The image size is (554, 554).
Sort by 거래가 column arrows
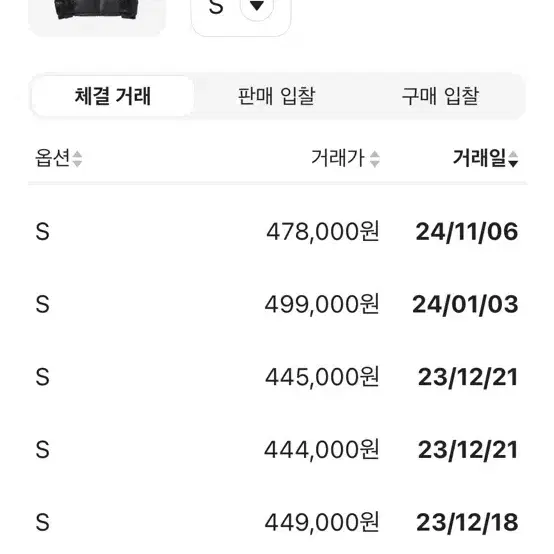coord(375,159)
